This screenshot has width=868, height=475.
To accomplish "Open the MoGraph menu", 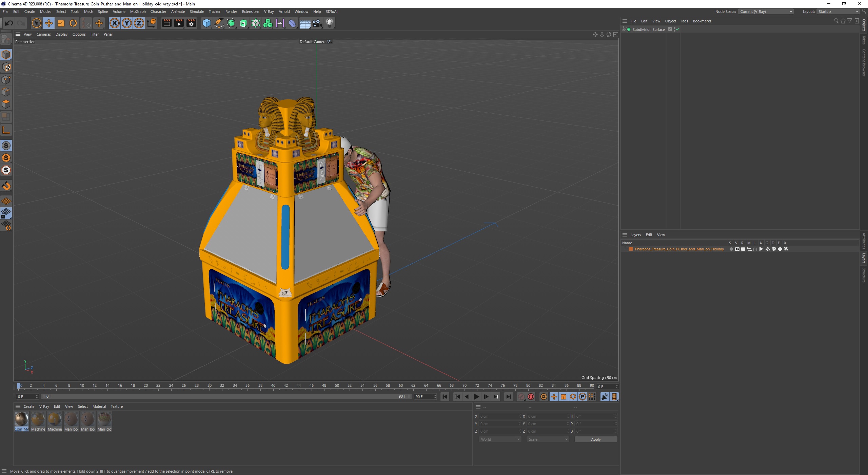I will (138, 12).
